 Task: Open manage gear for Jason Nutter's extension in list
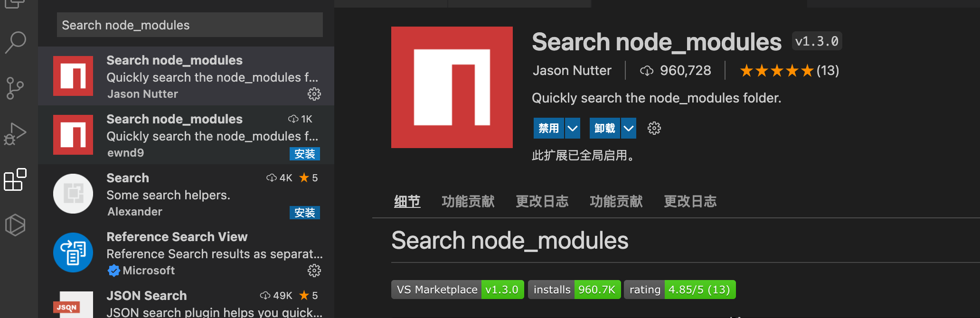[x=314, y=94]
